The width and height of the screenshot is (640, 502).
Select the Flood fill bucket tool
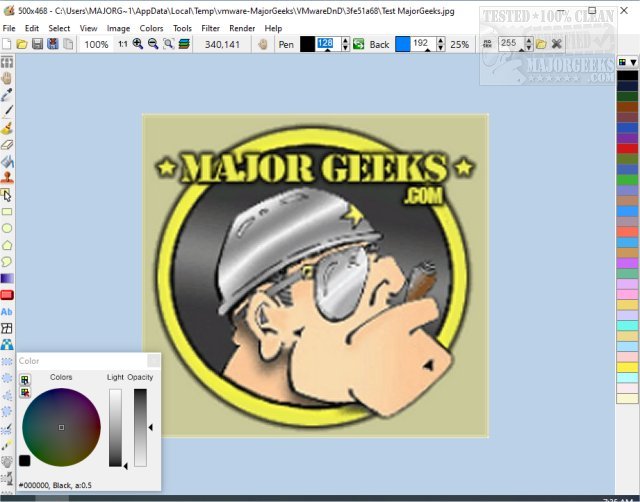(7, 162)
